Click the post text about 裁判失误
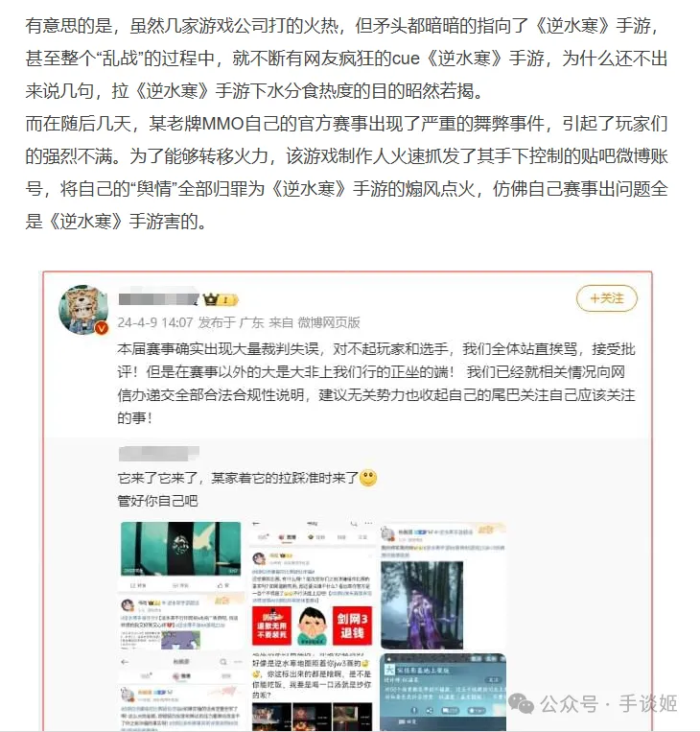Image resolution: width=700 pixels, height=732 pixels. (x=376, y=384)
